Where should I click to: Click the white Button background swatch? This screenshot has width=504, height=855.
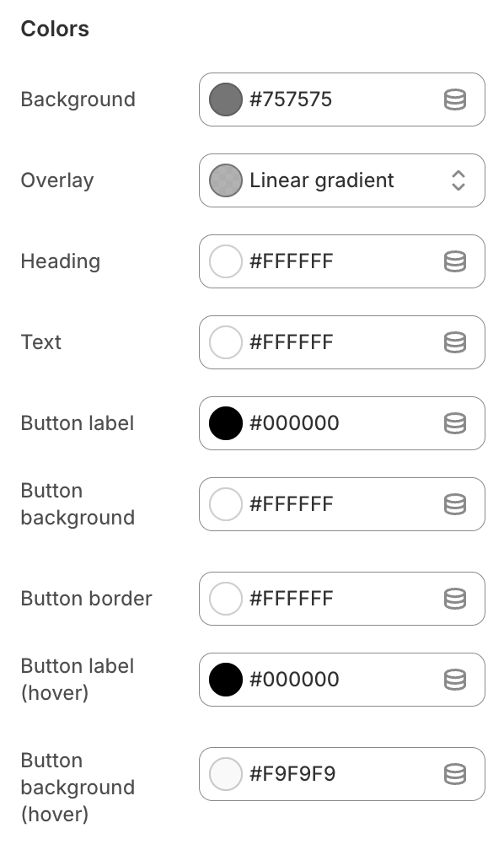coord(226,504)
